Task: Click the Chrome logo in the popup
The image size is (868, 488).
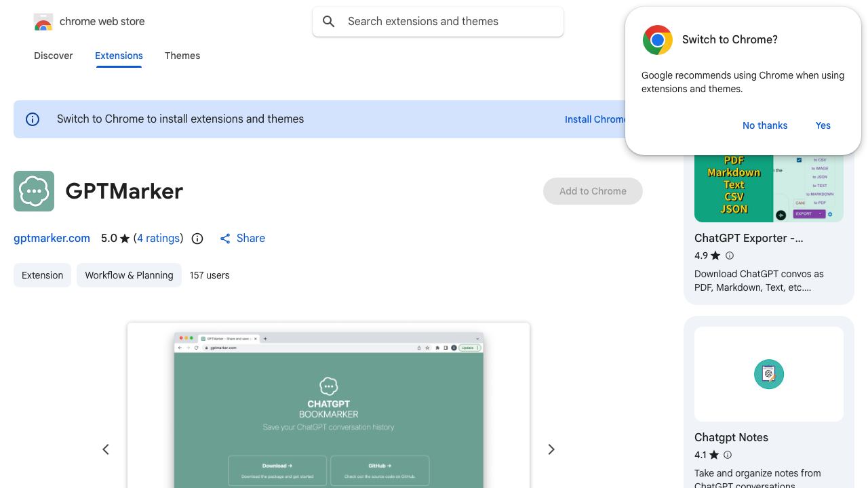Action: [x=657, y=40]
